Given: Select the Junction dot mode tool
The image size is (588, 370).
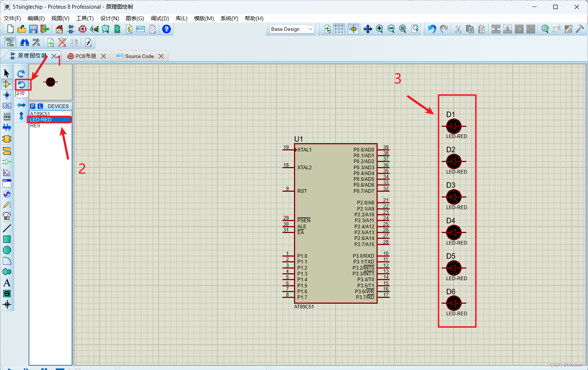Looking at the screenshot, I should tap(7, 95).
